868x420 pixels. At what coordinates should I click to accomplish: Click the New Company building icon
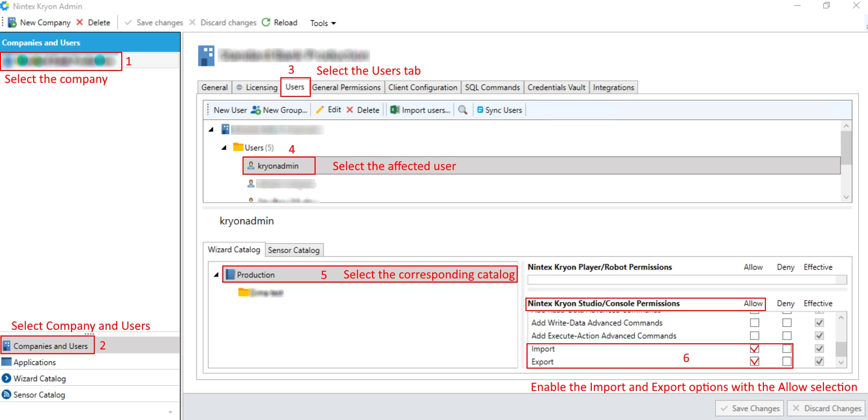tap(12, 22)
